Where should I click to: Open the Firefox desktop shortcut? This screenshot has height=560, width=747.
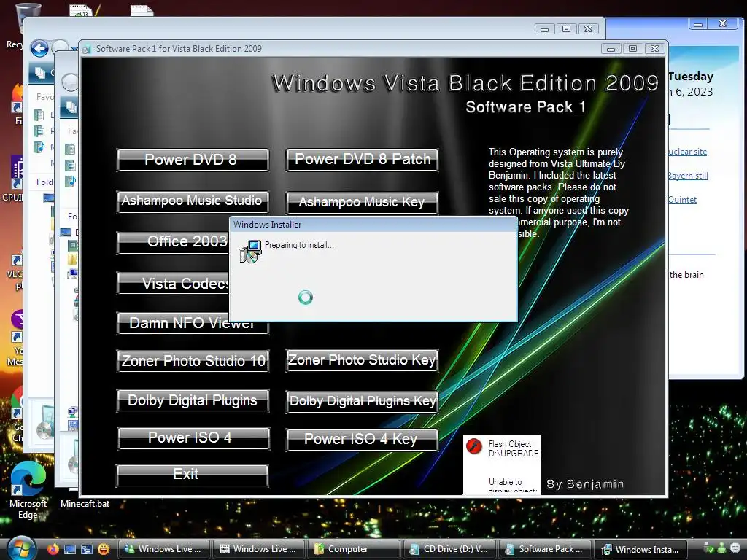pos(18,104)
